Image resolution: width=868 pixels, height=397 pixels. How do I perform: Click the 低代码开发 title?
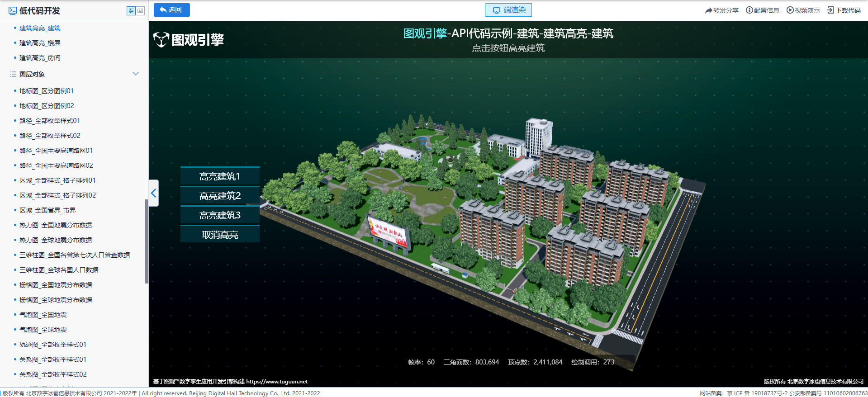click(39, 11)
